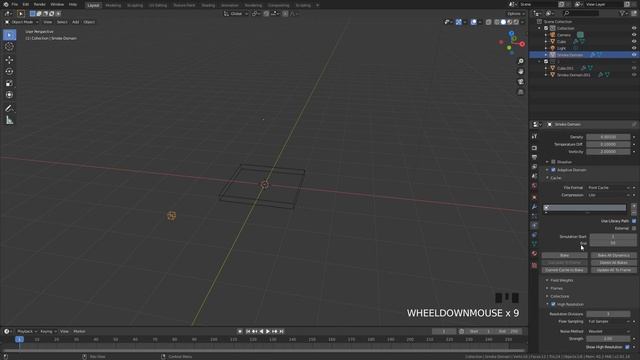Expand the Flames panel
Viewport: 640px width, 360px height.
pos(556,288)
